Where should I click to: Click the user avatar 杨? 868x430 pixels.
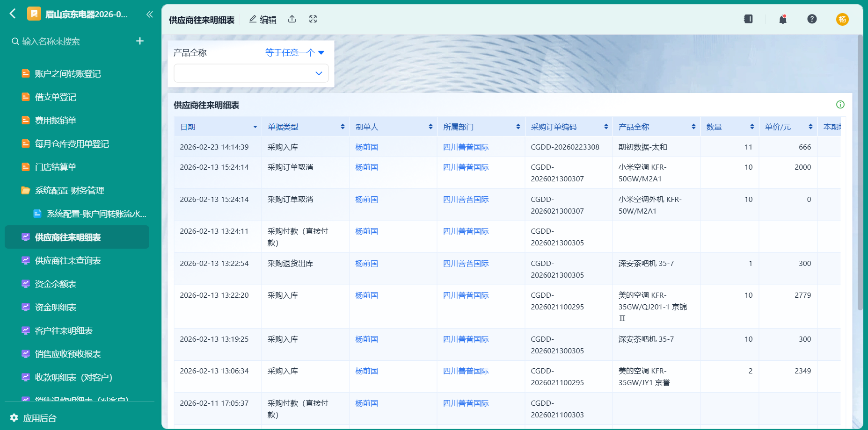tap(842, 19)
